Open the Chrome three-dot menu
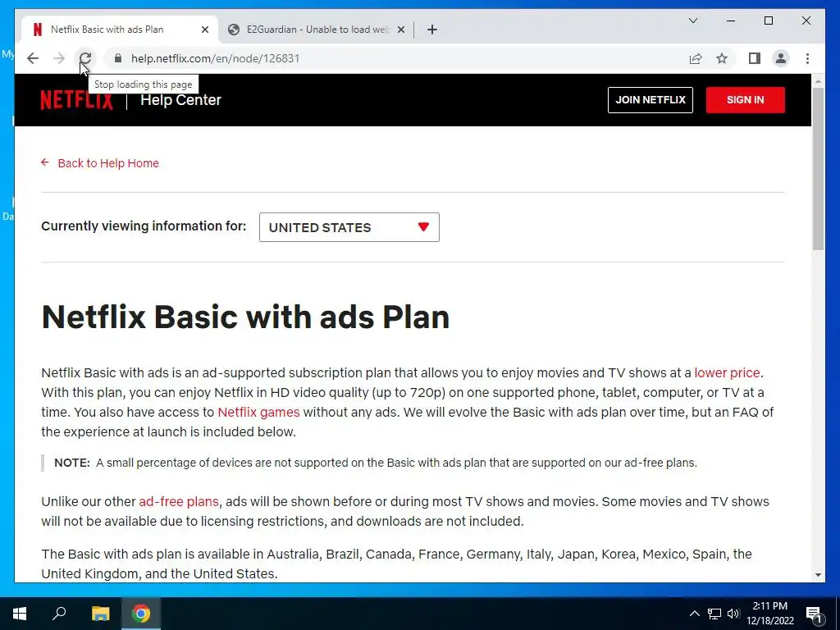Viewport: 840px width, 630px height. pos(807,58)
